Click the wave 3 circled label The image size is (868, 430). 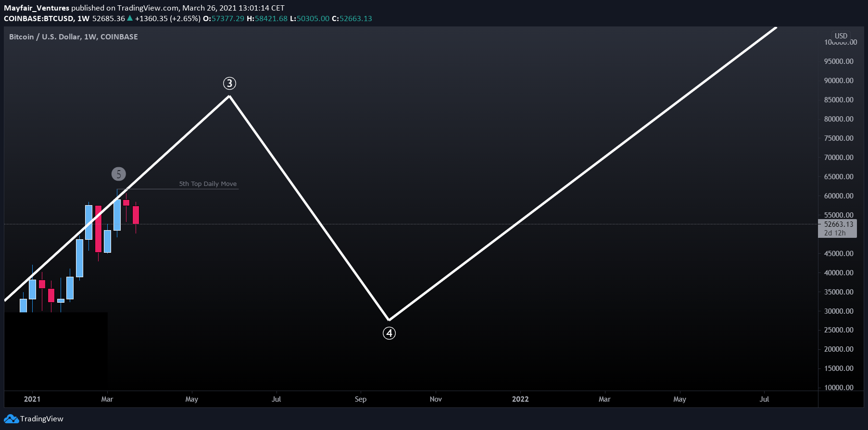pyautogui.click(x=229, y=84)
